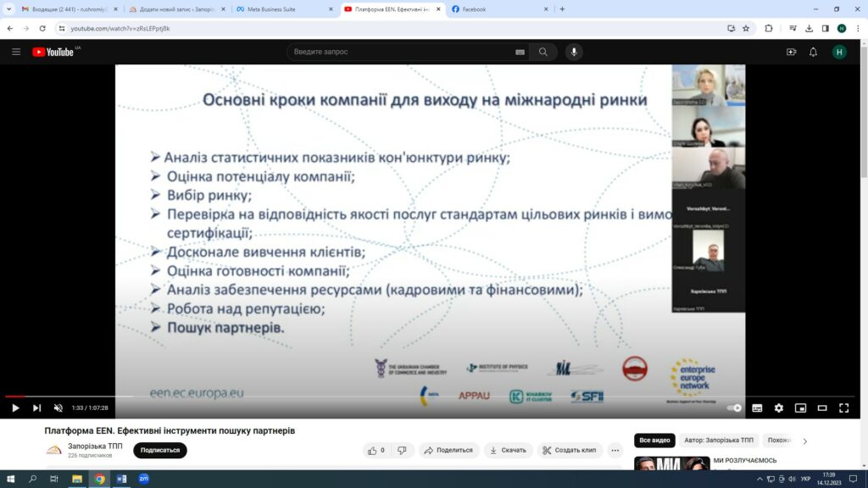The height and width of the screenshot is (488, 868).
Task: Open File Explorer from the taskbar
Action: (x=77, y=480)
